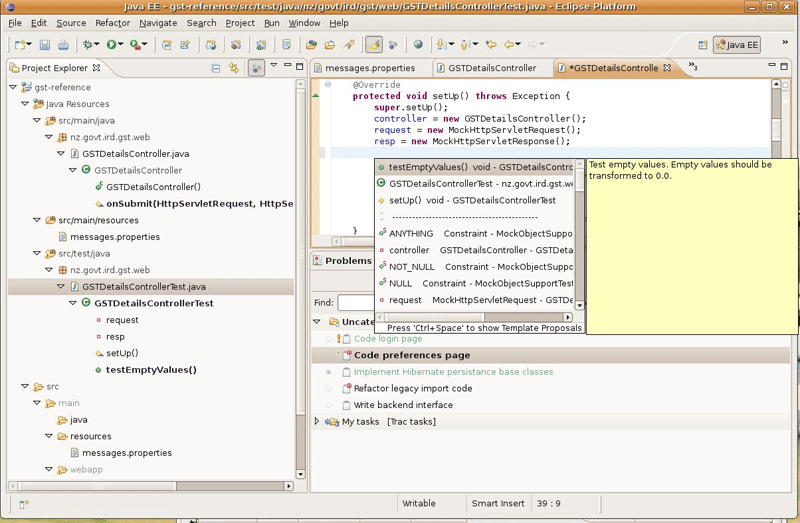Collapse the gst-reference project node

(13, 87)
